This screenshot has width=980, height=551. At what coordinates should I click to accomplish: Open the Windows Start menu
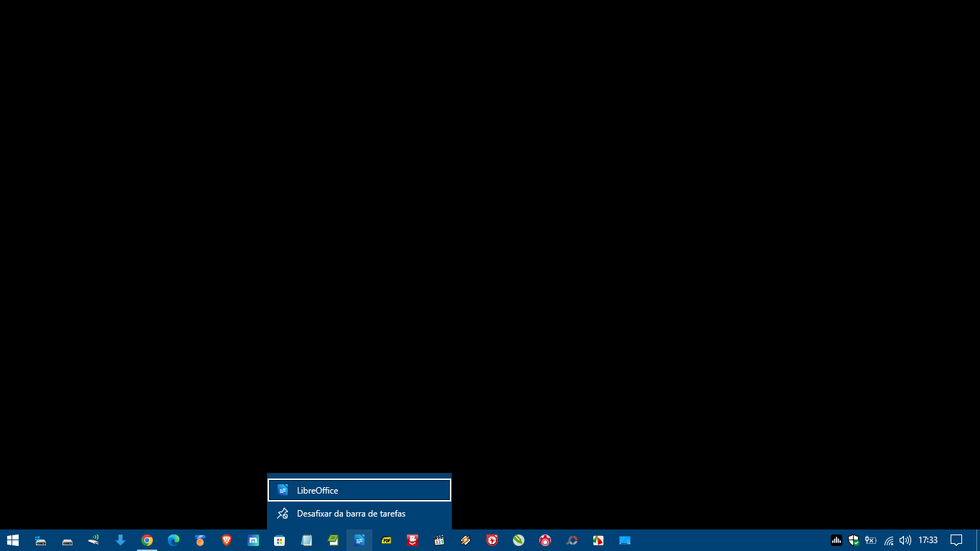[13, 540]
